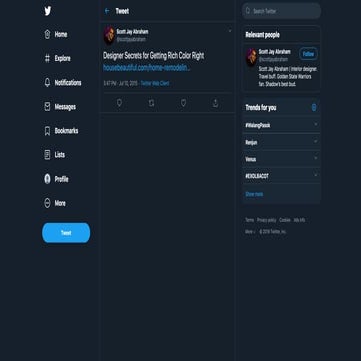This screenshot has height=361, width=361.
Task: Follow Scott Jay Abraham
Action: pyautogui.click(x=308, y=54)
